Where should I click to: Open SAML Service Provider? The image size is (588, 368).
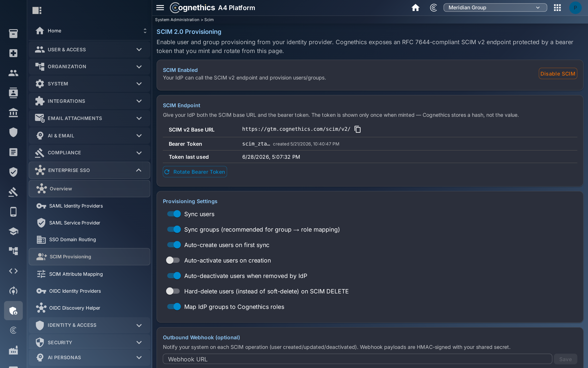tap(89, 223)
